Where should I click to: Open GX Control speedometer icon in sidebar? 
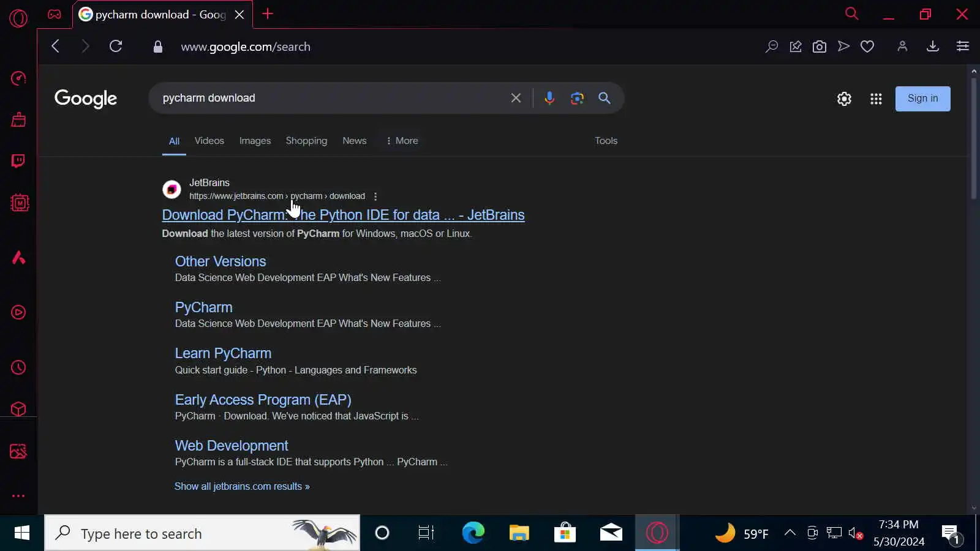(x=18, y=78)
